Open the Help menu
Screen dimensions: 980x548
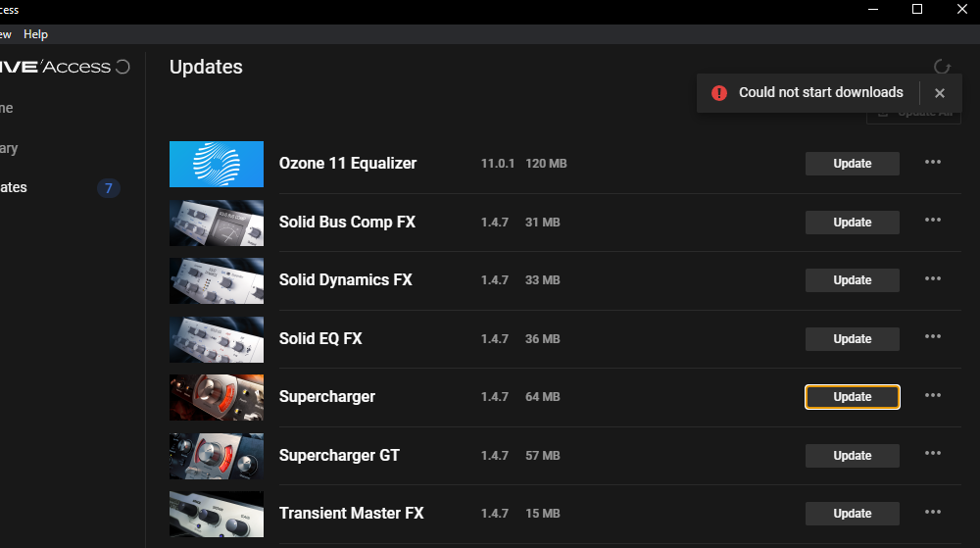coord(35,34)
